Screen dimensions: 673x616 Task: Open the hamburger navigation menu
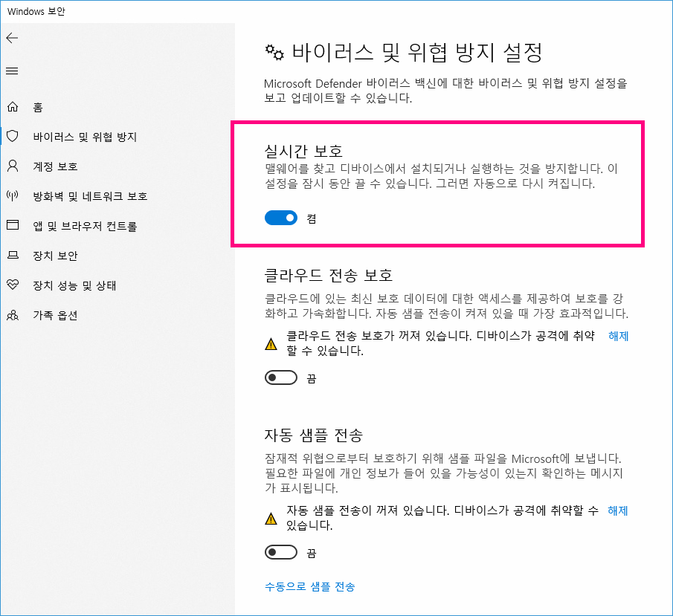tap(12, 71)
